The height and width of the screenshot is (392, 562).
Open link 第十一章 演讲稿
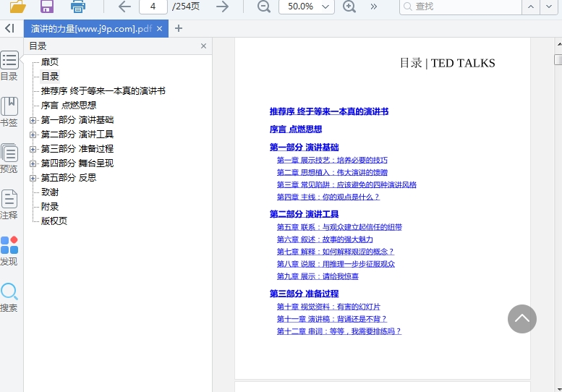pyautogui.click(x=331, y=318)
